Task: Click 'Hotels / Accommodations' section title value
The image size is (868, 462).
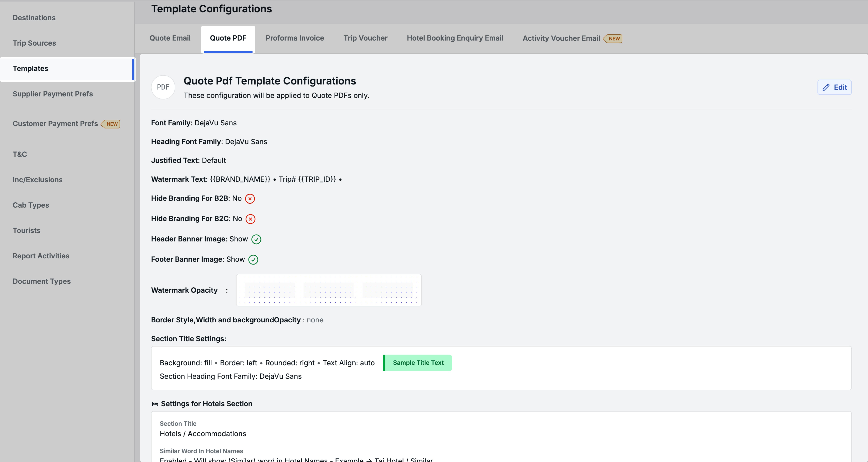Action: click(x=203, y=434)
